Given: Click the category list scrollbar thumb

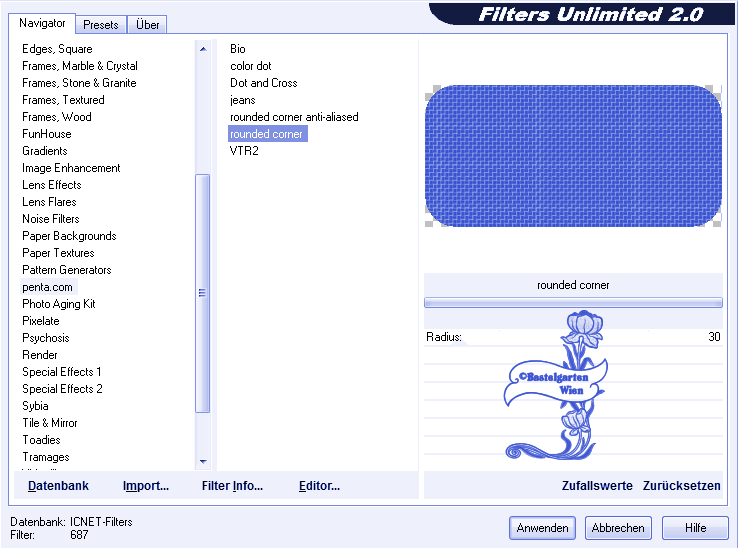Looking at the screenshot, I should click(x=202, y=293).
